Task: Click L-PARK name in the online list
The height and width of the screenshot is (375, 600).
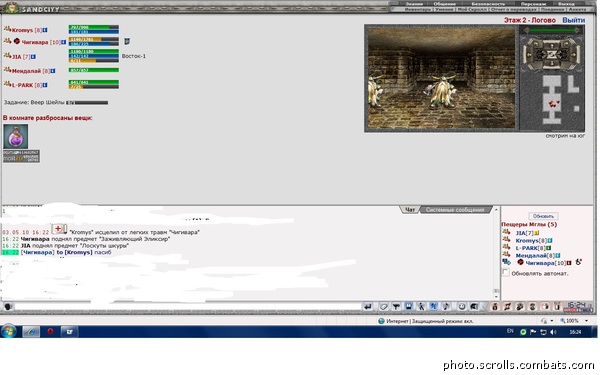Action: (527, 248)
